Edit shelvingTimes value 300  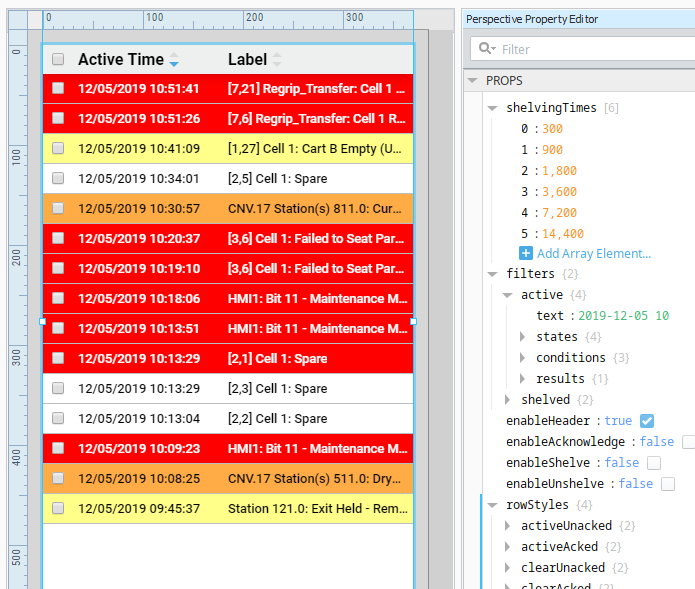point(552,129)
